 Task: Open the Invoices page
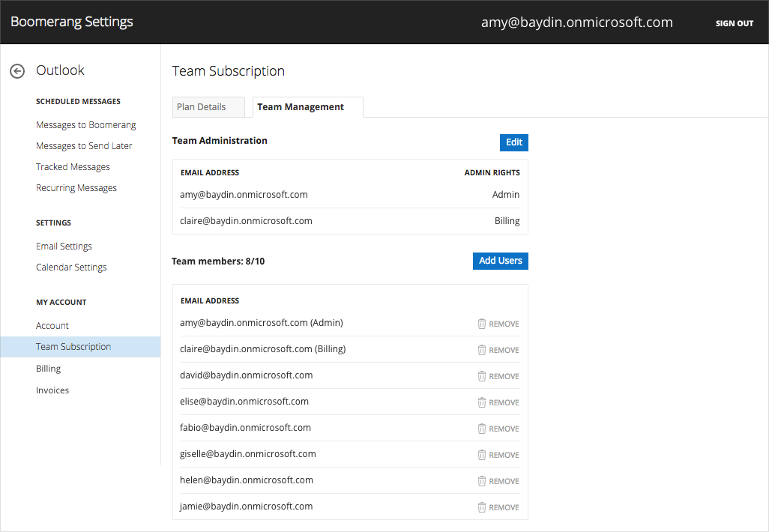click(x=52, y=390)
